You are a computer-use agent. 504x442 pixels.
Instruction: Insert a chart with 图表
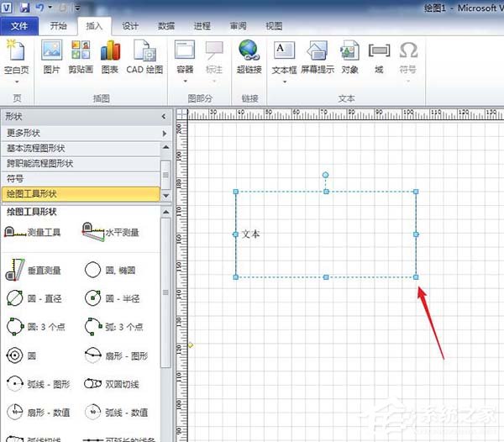pos(110,56)
